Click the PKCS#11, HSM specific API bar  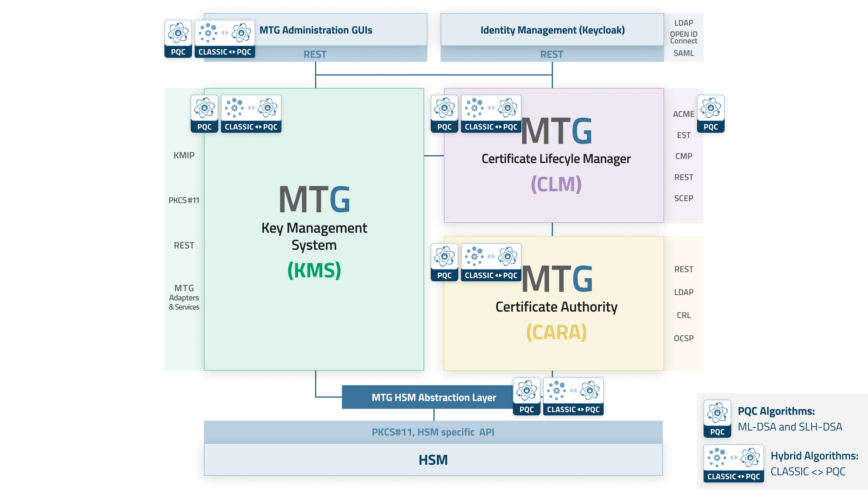tap(433, 432)
